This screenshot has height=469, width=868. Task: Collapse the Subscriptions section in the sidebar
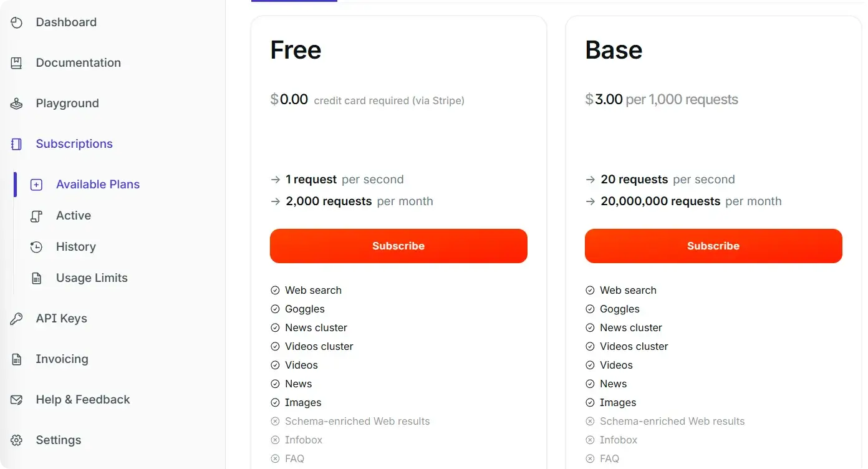(x=74, y=143)
